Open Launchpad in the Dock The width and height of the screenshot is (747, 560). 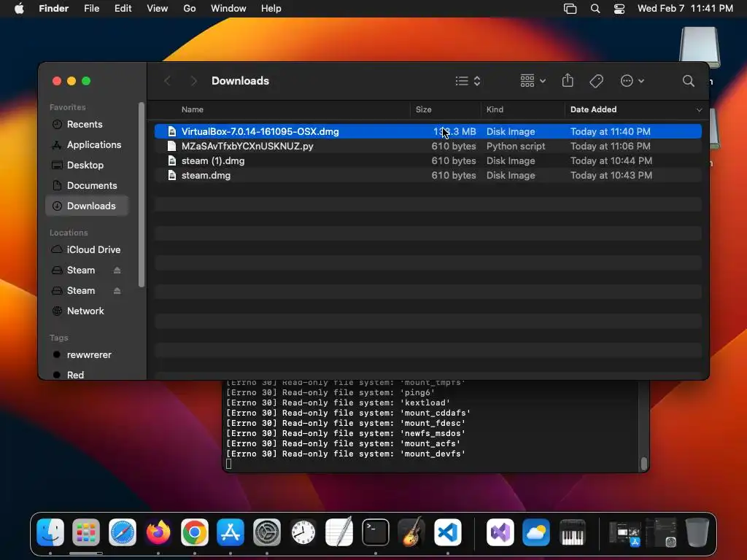point(86,532)
